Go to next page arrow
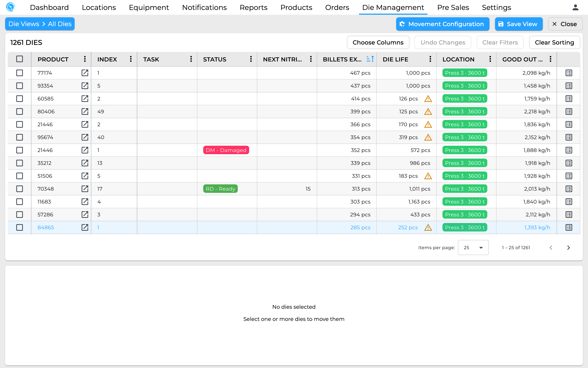The image size is (588, 368). click(x=568, y=247)
